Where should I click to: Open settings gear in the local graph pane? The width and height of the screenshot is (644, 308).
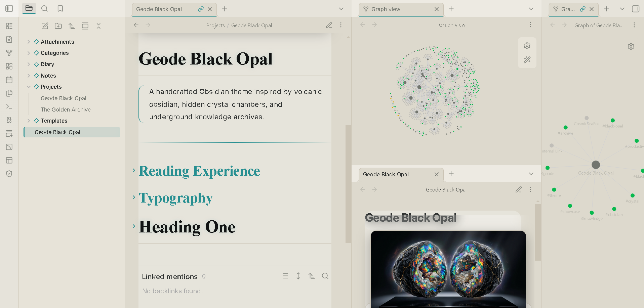pyautogui.click(x=631, y=46)
